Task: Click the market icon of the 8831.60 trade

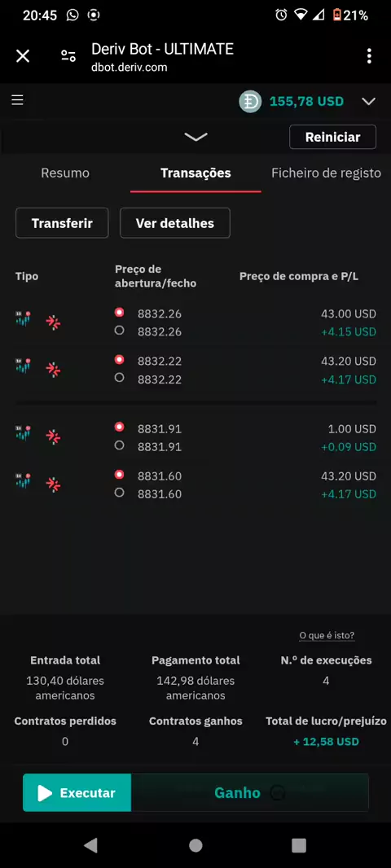Action: coord(24,482)
